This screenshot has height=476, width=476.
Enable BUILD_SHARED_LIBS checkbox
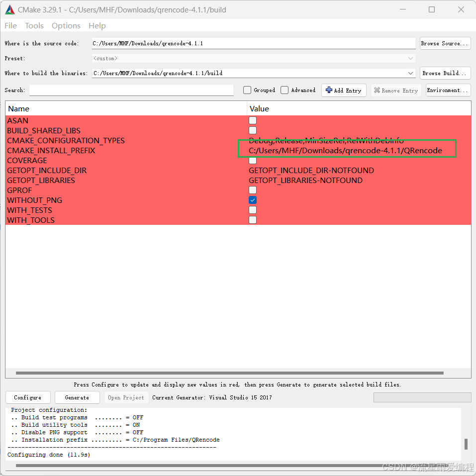click(253, 130)
